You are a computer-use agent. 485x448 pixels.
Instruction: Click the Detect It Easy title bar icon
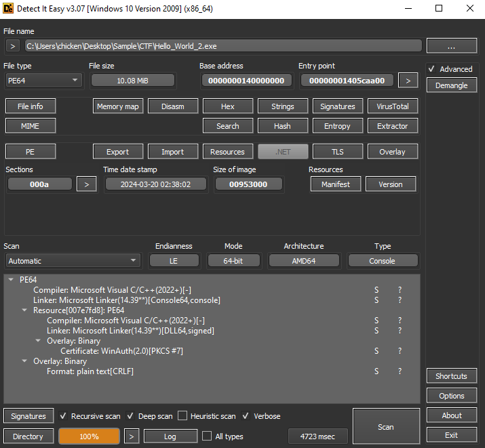pyautogui.click(x=9, y=9)
